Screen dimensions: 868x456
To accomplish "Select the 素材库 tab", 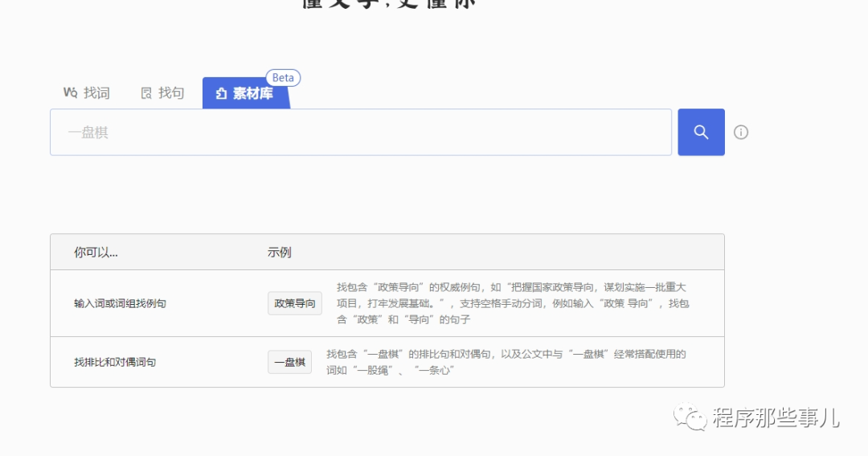I will pos(245,93).
